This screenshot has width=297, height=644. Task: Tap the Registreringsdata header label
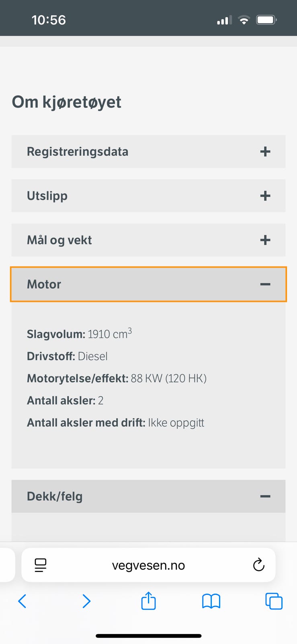[78, 152]
